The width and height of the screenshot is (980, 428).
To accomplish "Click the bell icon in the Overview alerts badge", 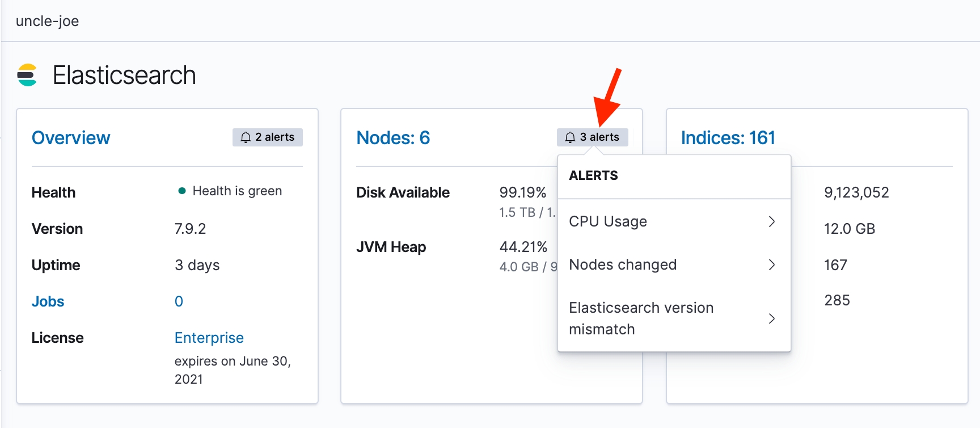I will click(x=246, y=137).
